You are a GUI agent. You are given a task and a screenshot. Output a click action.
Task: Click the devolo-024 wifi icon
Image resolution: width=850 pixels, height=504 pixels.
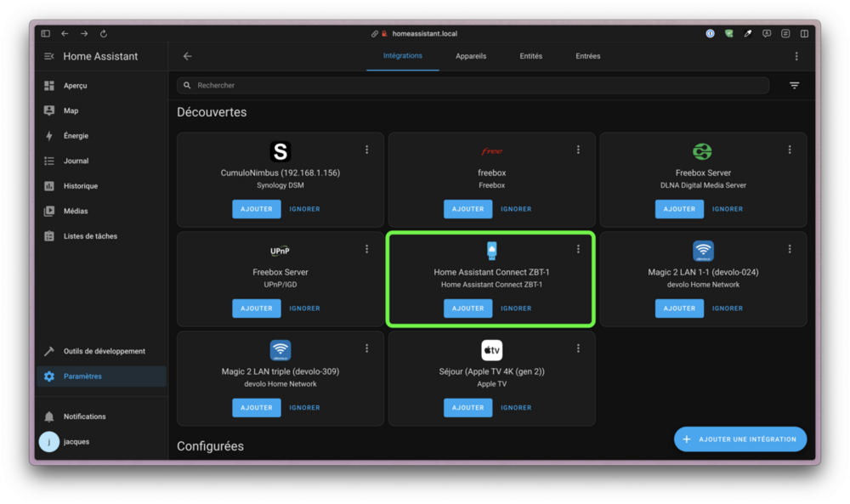pyautogui.click(x=703, y=251)
